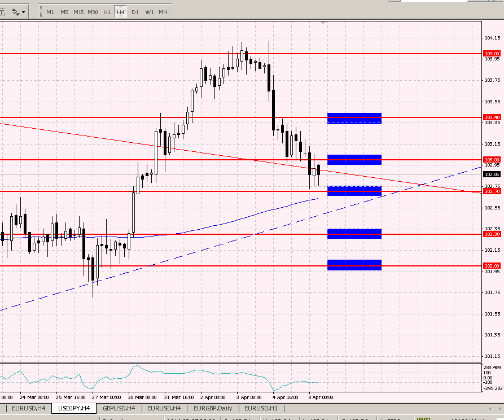Click the current price 102.86 label
The width and height of the screenshot is (504, 420).
tap(492, 174)
